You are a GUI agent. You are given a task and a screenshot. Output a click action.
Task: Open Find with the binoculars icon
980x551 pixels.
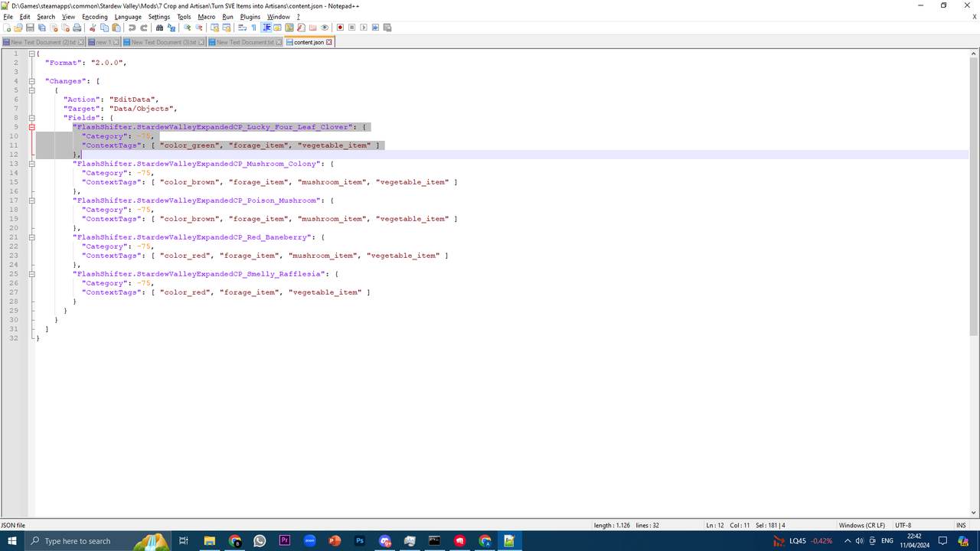[x=159, y=28]
